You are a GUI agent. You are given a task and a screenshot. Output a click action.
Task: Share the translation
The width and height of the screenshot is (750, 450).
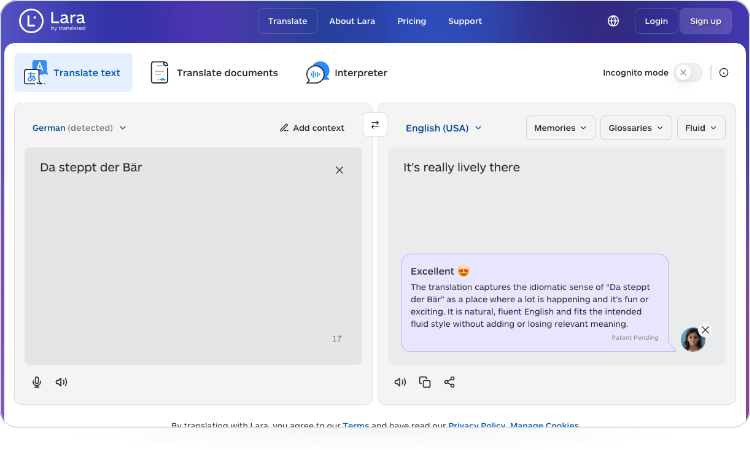[449, 382]
